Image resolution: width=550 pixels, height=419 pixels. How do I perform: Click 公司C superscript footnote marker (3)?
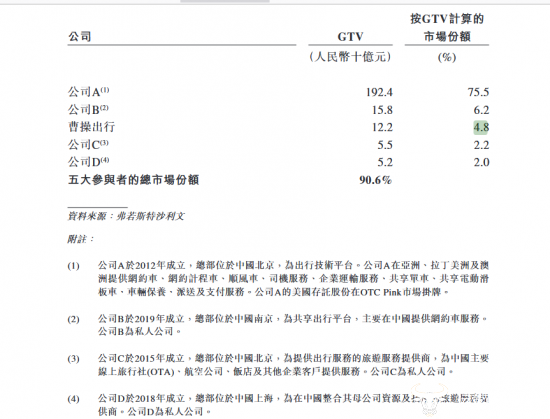(105, 143)
